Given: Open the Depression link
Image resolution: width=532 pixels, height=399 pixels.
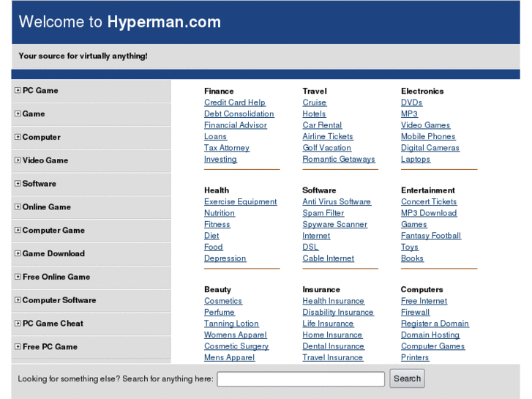Looking at the screenshot, I should tap(225, 258).
